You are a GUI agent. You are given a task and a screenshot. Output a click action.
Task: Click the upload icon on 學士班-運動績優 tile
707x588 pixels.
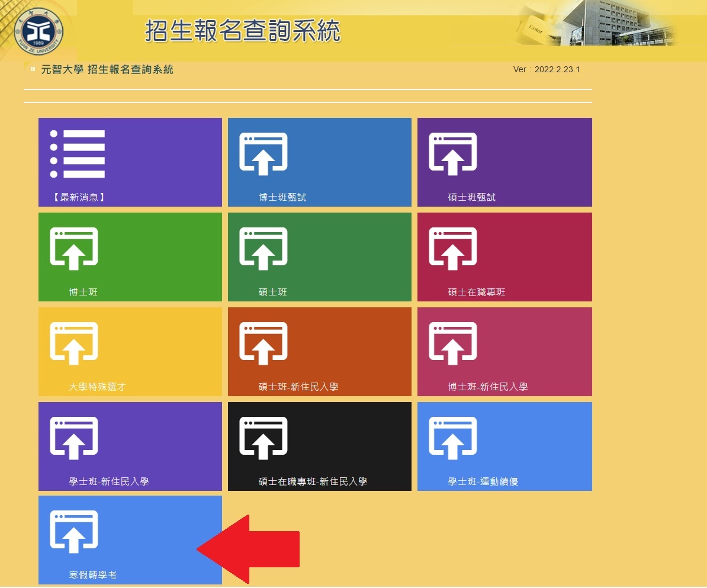[x=453, y=438]
